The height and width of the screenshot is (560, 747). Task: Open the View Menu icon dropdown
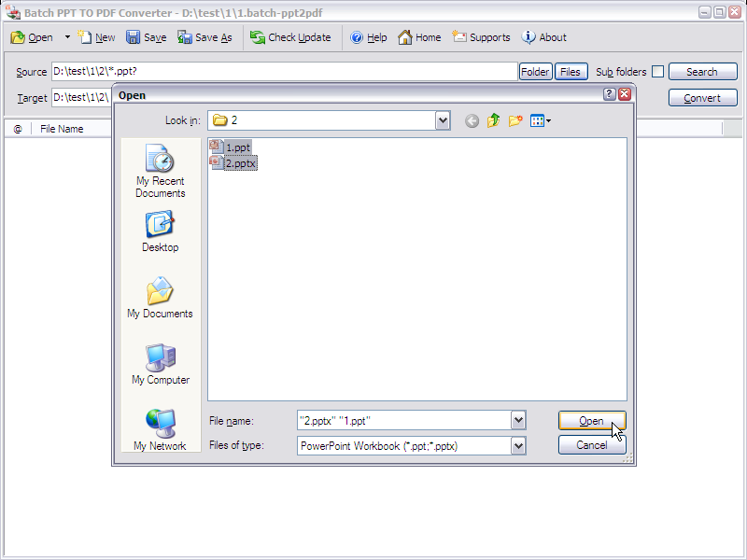click(x=541, y=120)
